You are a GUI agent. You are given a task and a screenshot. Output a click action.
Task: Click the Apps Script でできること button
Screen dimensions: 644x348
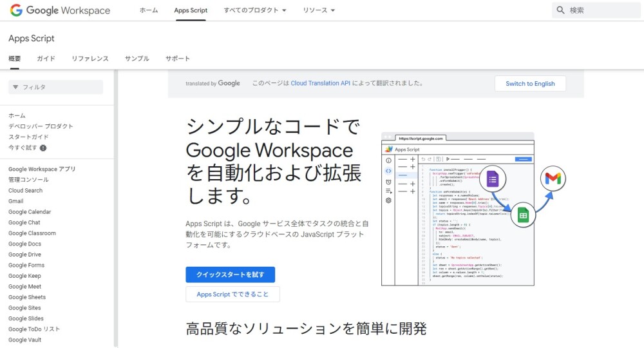point(232,295)
